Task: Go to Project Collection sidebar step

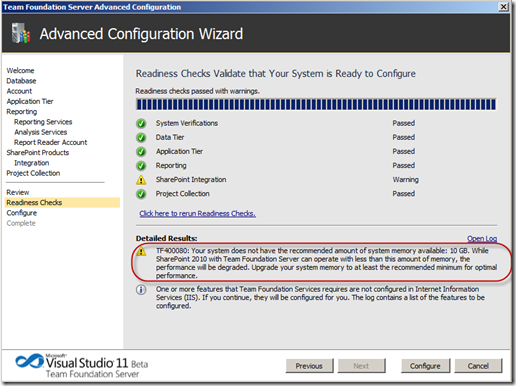Action: 33,173
